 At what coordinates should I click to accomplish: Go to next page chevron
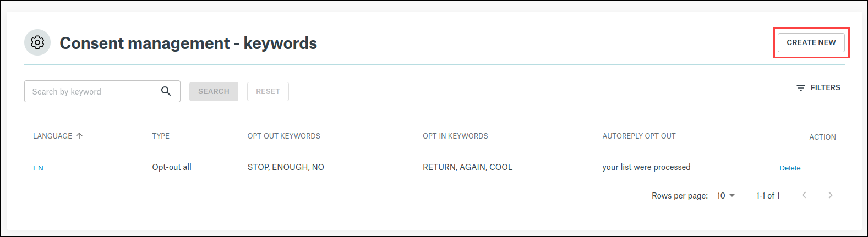831,195
